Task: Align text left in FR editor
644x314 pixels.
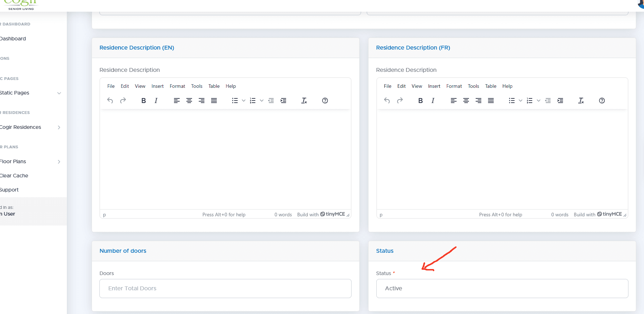Action: click(454, 101)
